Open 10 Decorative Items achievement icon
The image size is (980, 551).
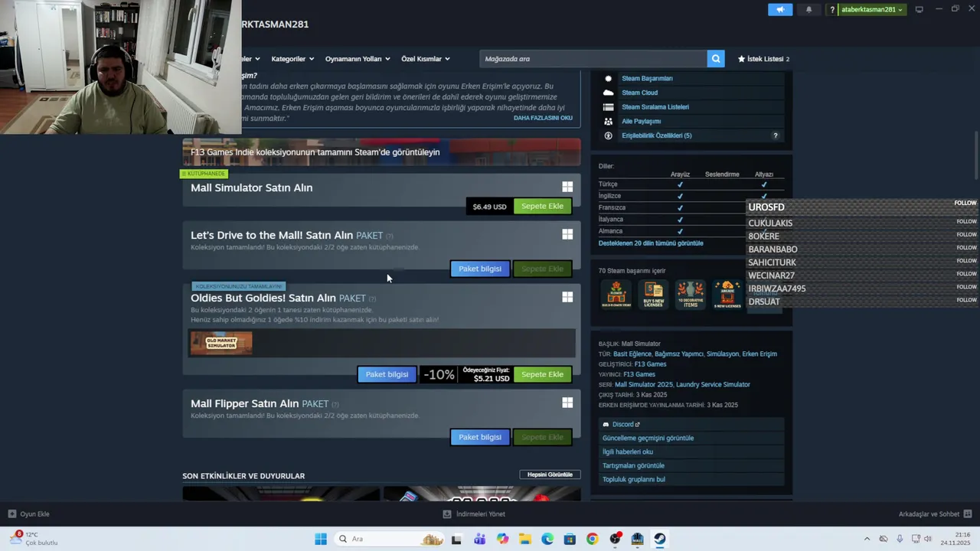691,294
